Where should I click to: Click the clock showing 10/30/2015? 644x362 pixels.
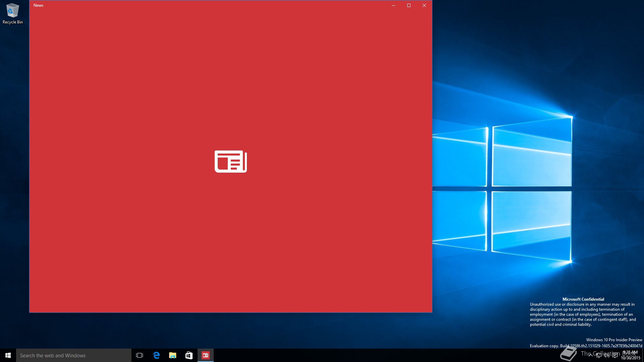[x=630, y=355]
